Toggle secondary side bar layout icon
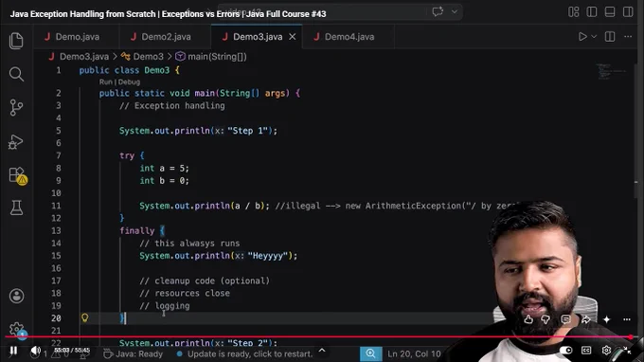The height and width of the screenshot is (362, 644). pyautogui.click(x=628, y=12)
